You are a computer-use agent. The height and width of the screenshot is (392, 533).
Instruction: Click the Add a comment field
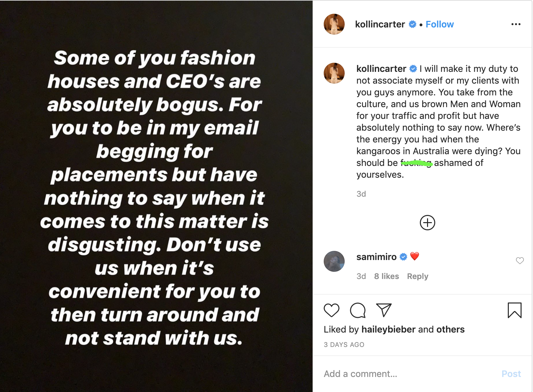(409, 374)
